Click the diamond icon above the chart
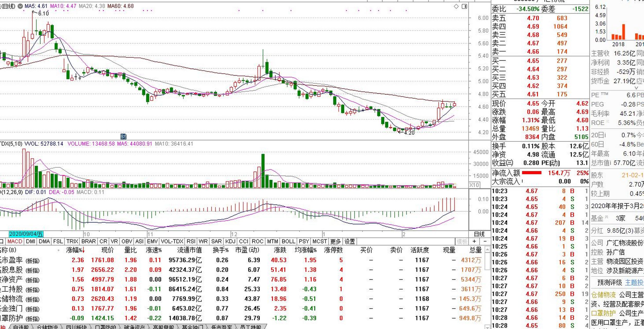The height and width of the screenshot is (329, 644). coord(456,6)
